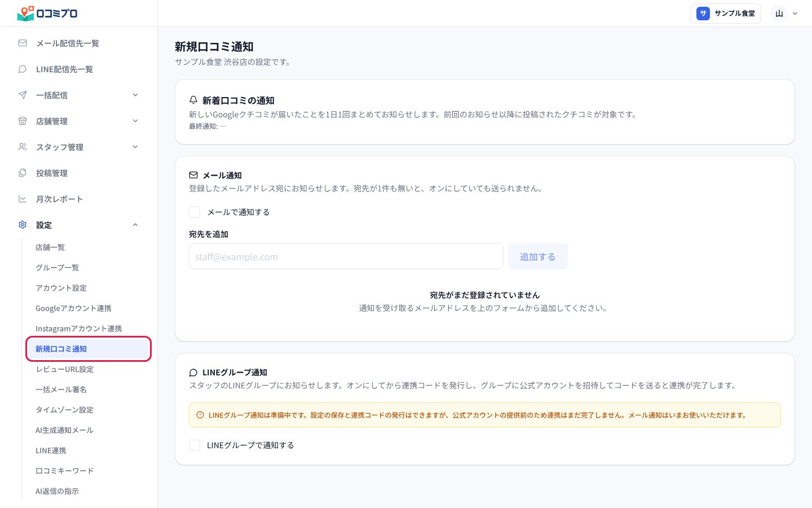Viewport: 812px width, 508px height.
Task: Expand the スタッフ管理 submenu chevron
Action: [x=135, y=147]
